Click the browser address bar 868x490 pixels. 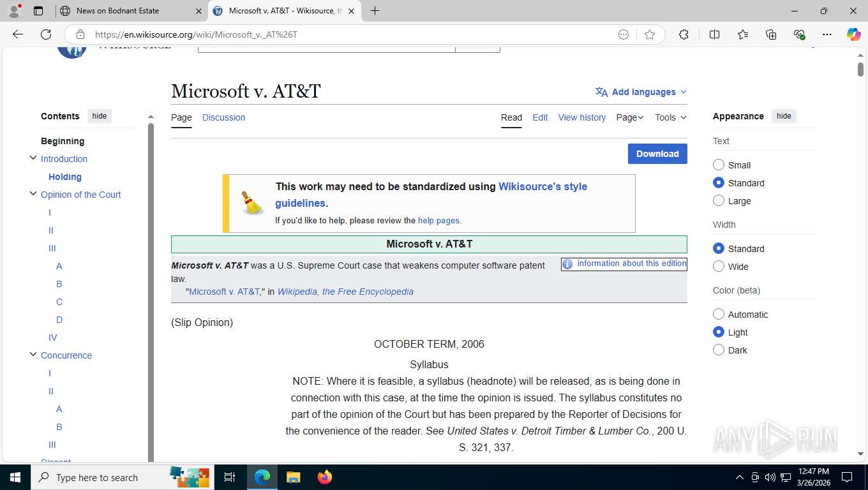tap(354, 34)
